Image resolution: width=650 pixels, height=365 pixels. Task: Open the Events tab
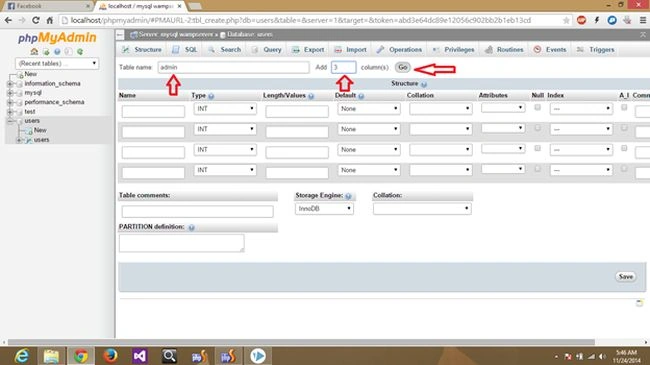coord(550,49)
